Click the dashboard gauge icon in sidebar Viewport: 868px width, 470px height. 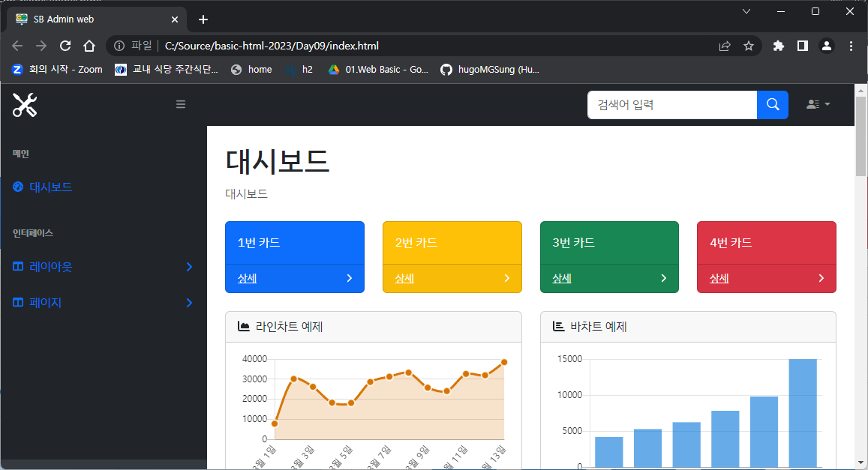(x=18, y=187)
